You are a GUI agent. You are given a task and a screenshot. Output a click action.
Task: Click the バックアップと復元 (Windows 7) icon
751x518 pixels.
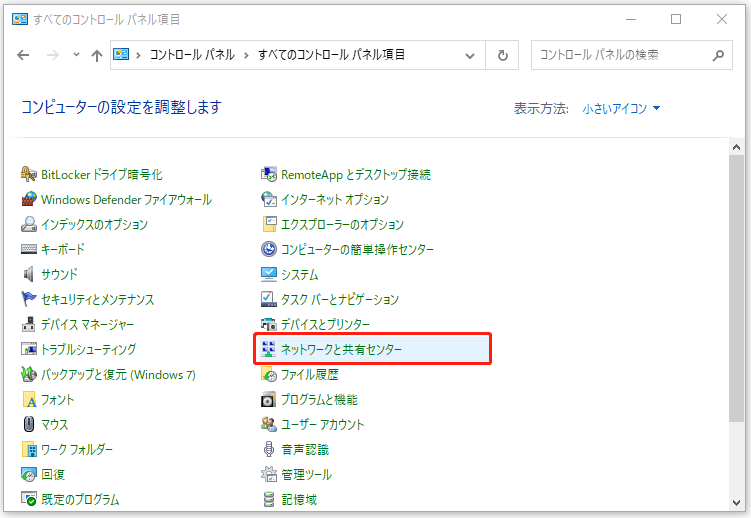tap(29, 374)
